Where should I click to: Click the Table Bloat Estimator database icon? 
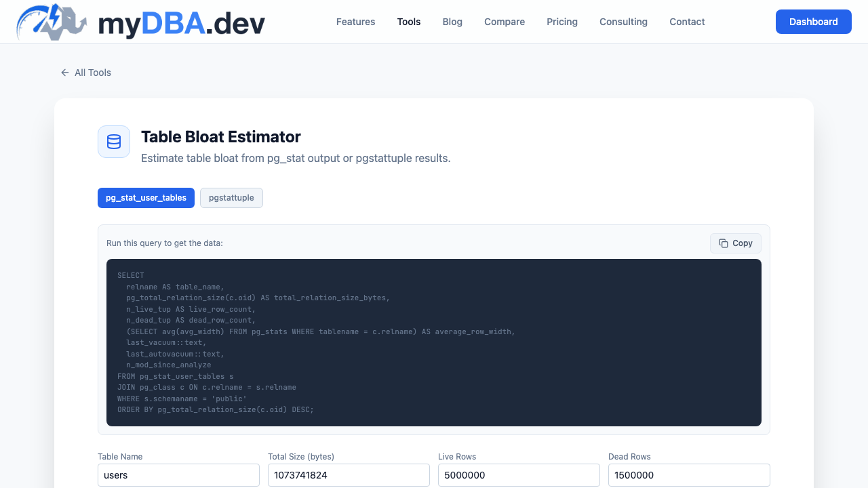tap(114, 142)
